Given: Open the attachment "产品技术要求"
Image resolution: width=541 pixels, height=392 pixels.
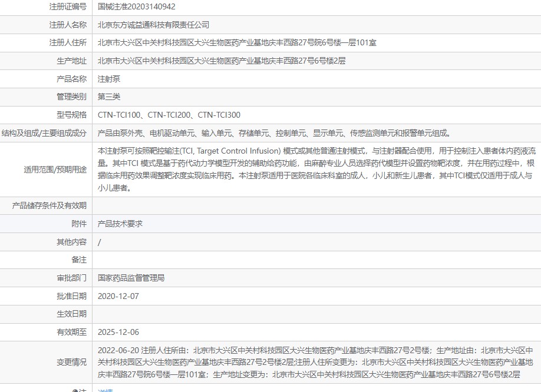Looking at the screenshot, I should click(120, 224).
